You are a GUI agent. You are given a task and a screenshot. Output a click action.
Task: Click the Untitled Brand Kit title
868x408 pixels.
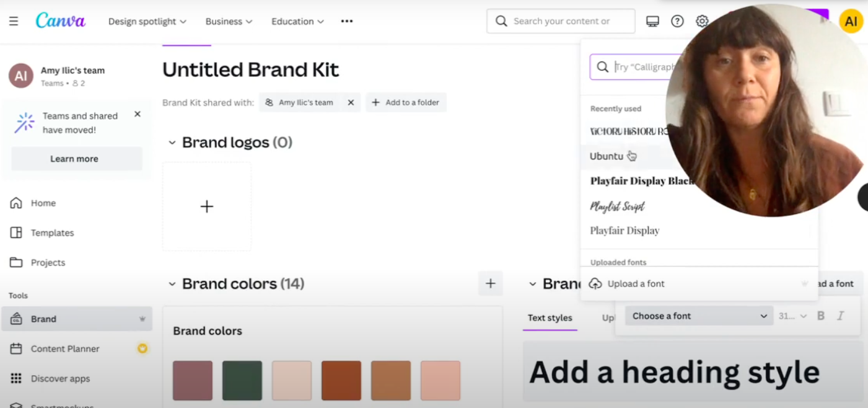[250, 69]
